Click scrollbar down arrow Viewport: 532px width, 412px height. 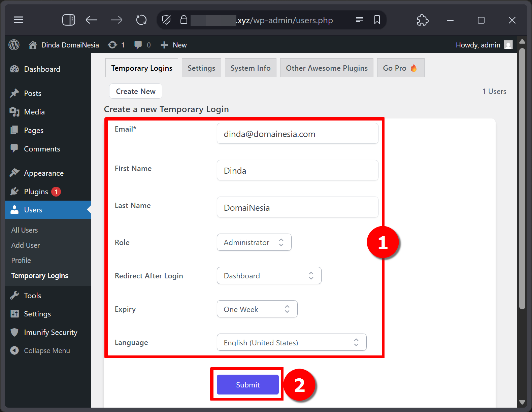point(522,402)
